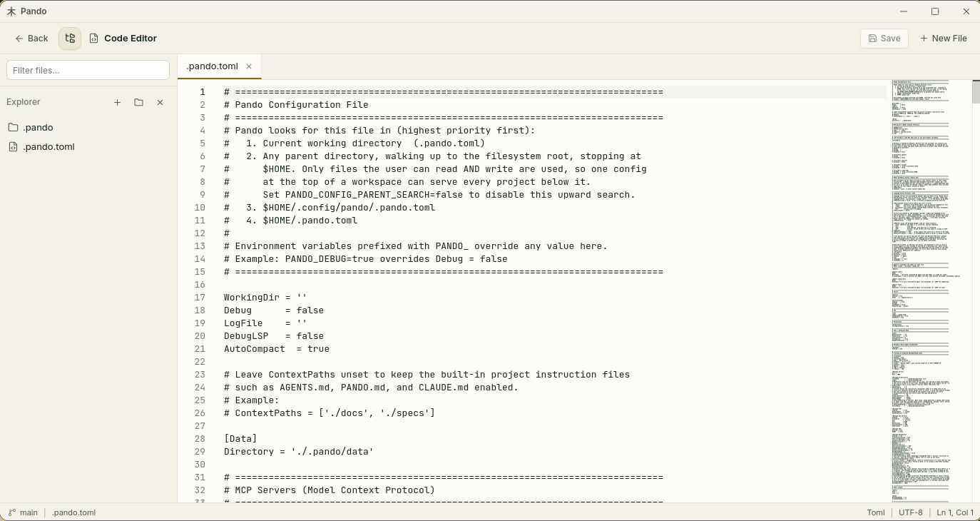Click the Pando app icon in title bar
980x521 pixels.
pos(11,11)
